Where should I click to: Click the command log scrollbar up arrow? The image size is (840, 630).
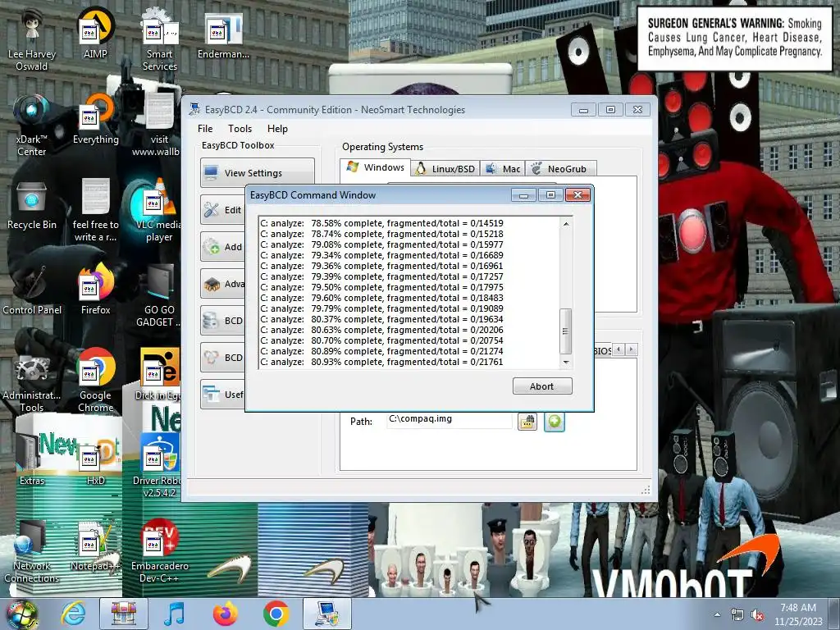566,223
